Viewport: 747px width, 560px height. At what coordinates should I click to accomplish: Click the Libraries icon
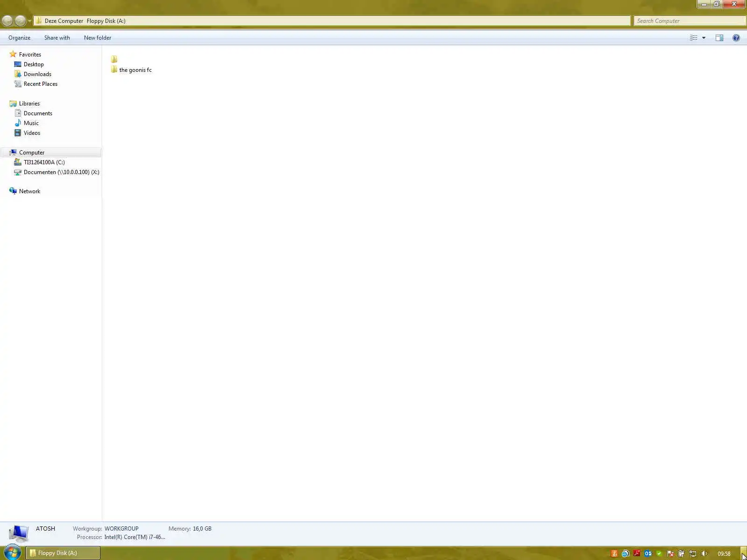[x=13, y=103]
